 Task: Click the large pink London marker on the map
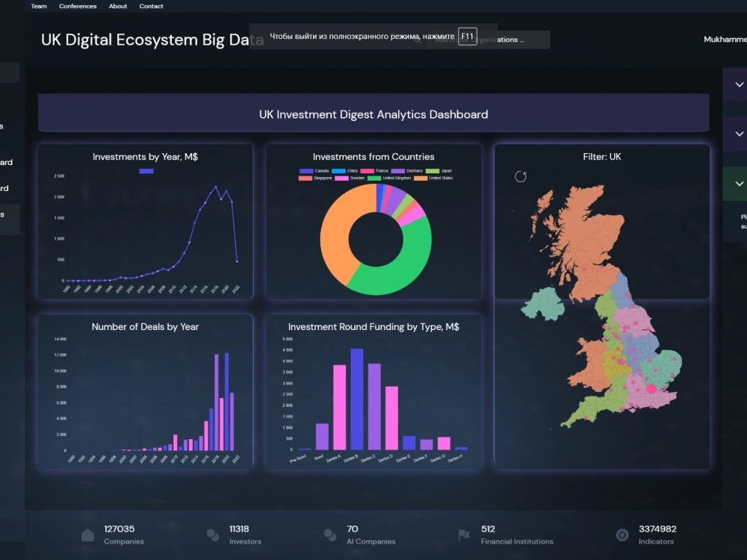[x=651, y=388]
